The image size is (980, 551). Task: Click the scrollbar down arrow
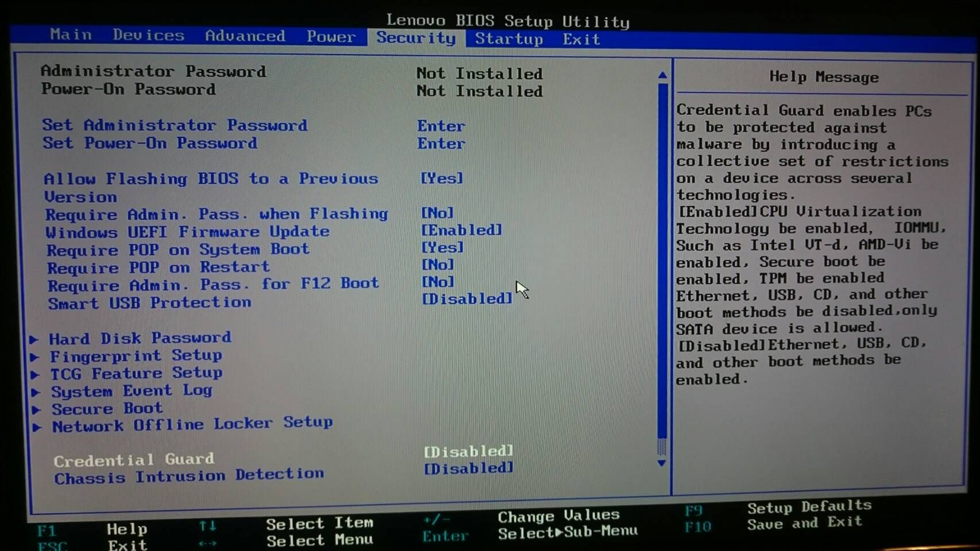662,463
